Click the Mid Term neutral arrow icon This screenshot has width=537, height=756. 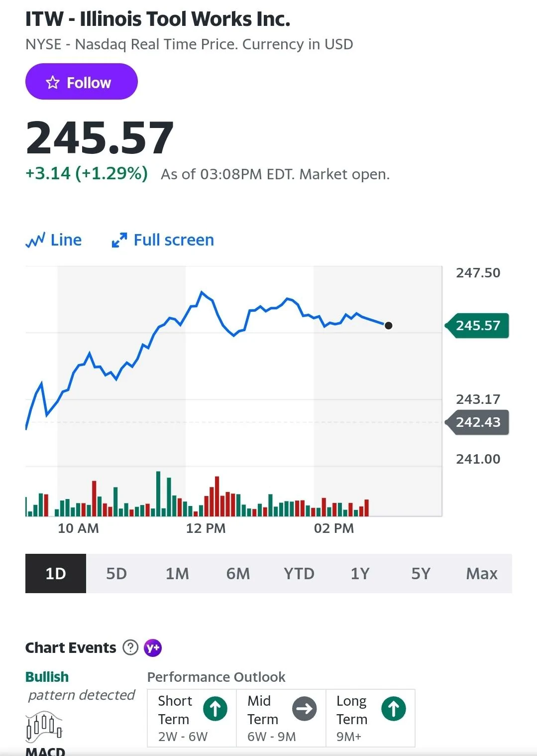305,709
